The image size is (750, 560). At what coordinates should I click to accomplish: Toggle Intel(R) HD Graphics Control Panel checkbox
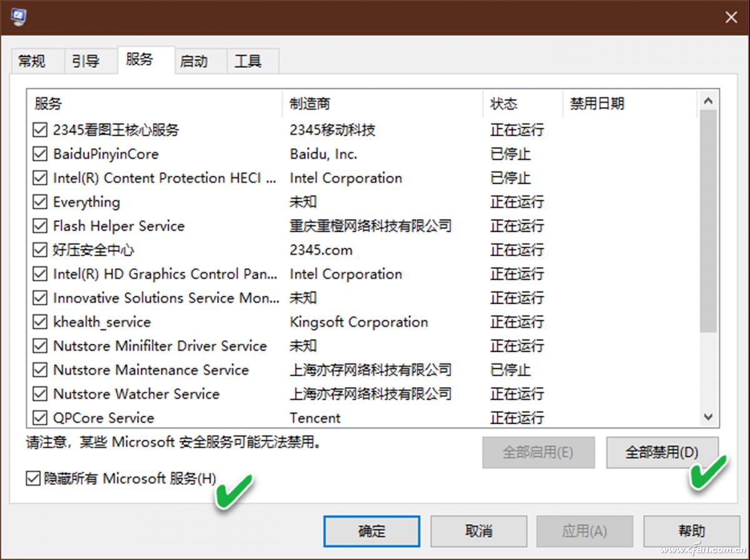coord(40,274)
